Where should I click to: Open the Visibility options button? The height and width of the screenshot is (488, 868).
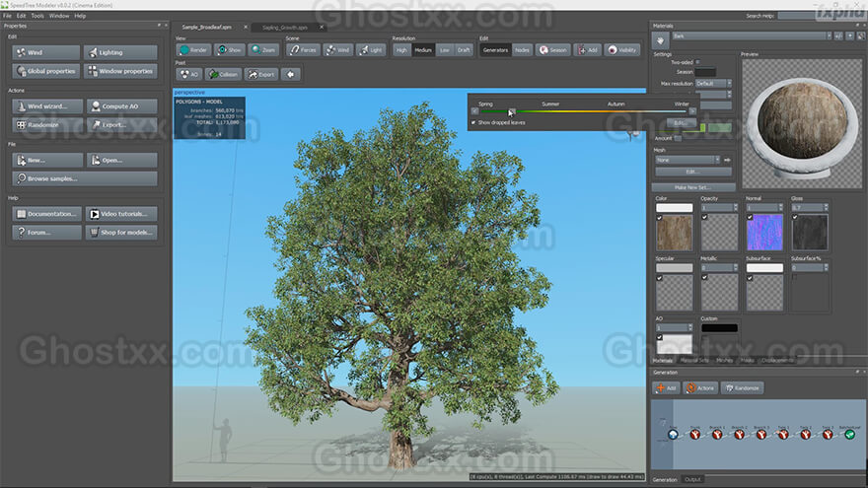click(622, 50)
